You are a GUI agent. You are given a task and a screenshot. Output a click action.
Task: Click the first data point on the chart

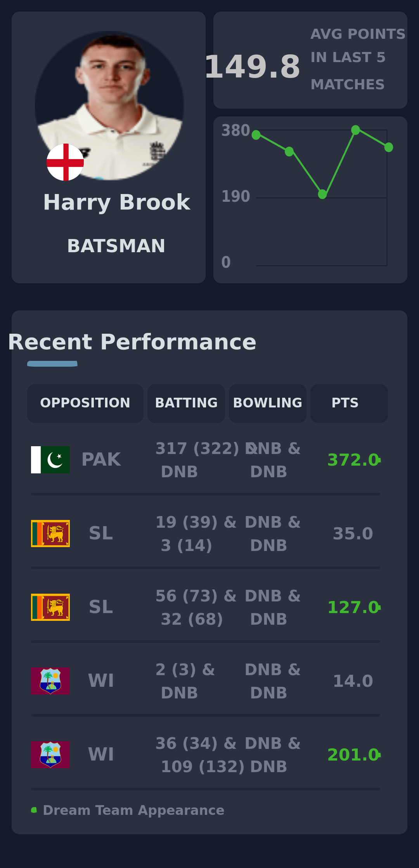(256, 135)
